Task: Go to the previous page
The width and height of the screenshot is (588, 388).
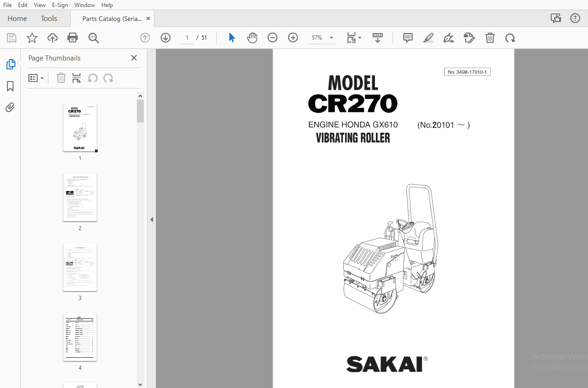Action: coord(145,38)
